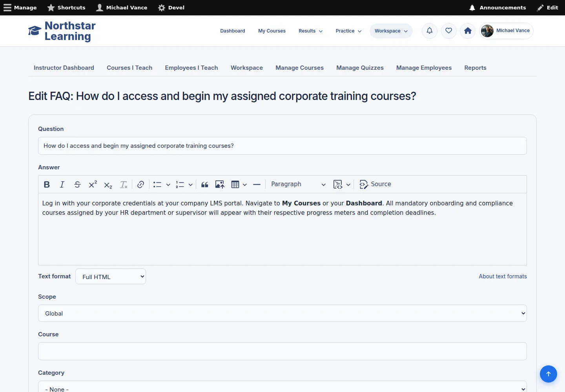Click the About text formats link
The width and height of the screenshot is (565, 392).
pos(503,276)
